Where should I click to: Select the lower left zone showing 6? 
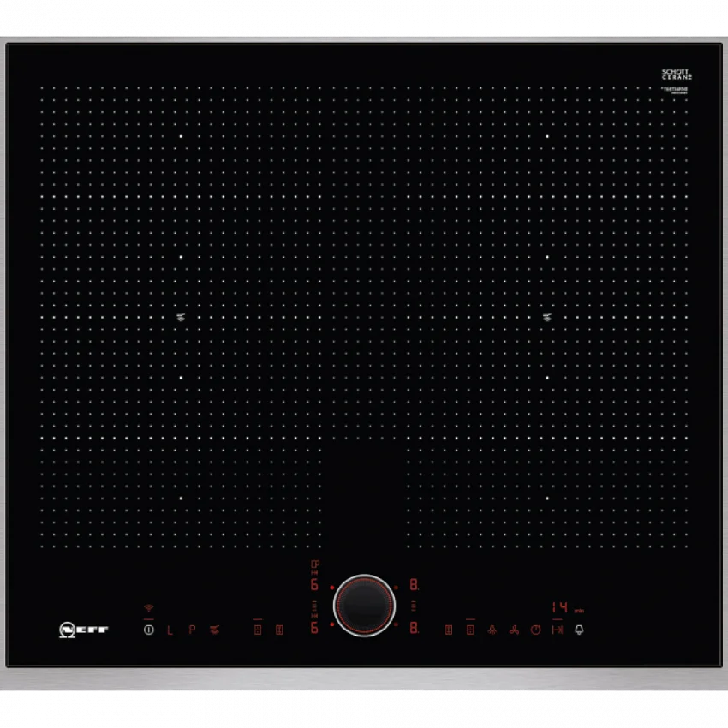(x=314, y=628)
